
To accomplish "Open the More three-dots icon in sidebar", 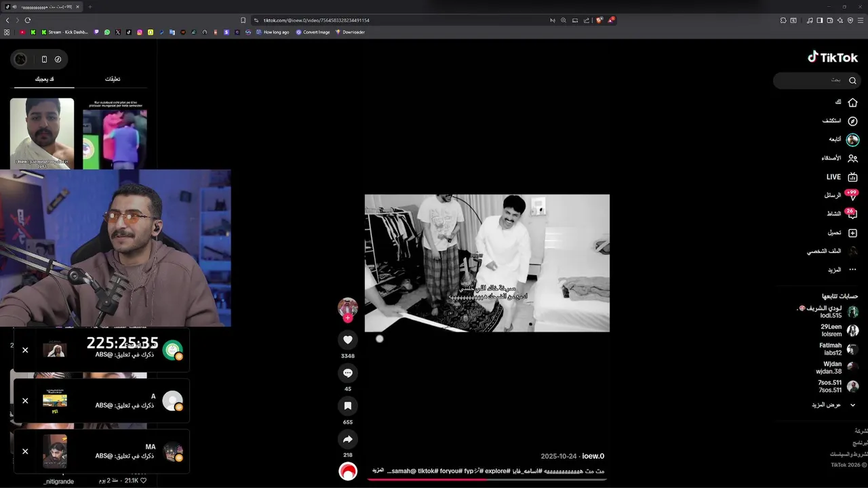I will [x=852, y=270].
